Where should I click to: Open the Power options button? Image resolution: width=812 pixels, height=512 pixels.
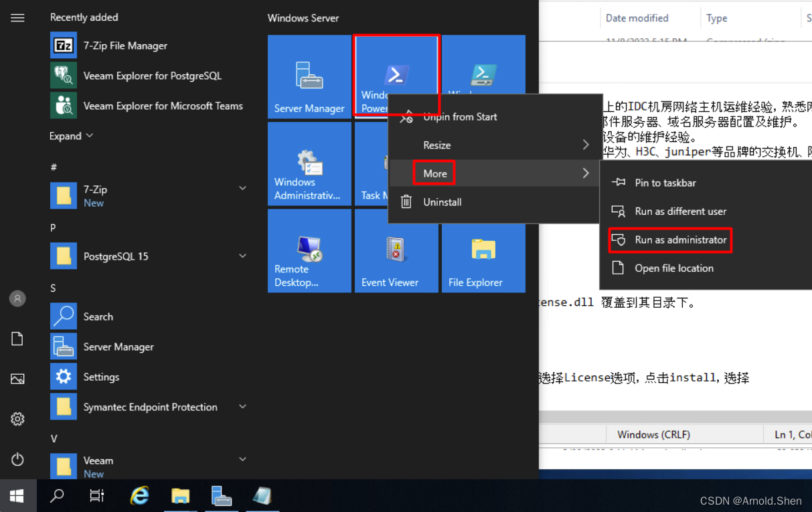(17, 459)
